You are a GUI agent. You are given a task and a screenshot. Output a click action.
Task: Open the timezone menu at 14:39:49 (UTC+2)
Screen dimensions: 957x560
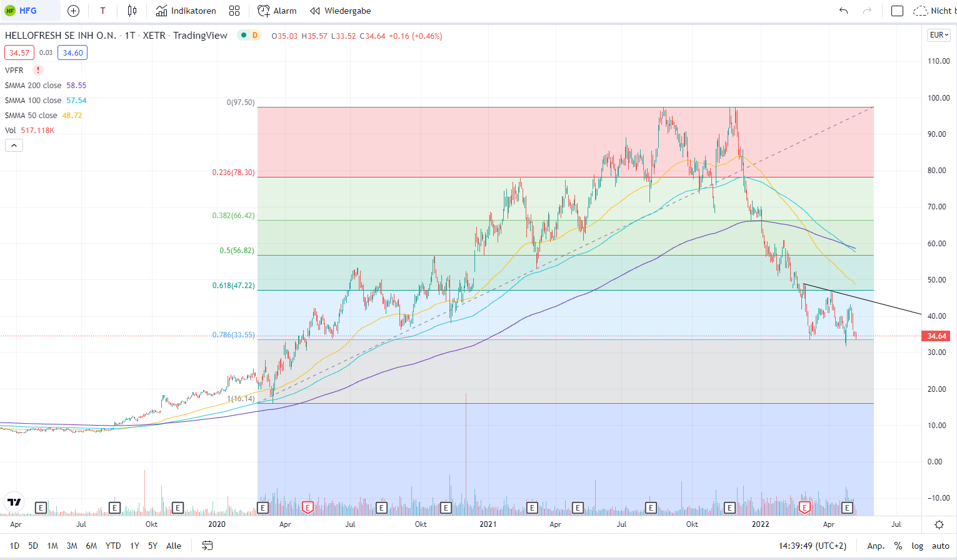pyautogui.click(x=813, y=546)
